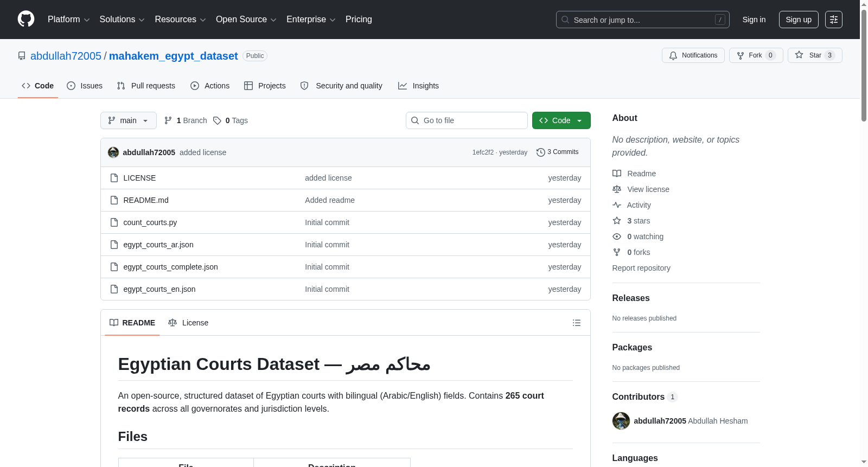
Task: Click the GitHub logo icon
Action: point(26,19)
